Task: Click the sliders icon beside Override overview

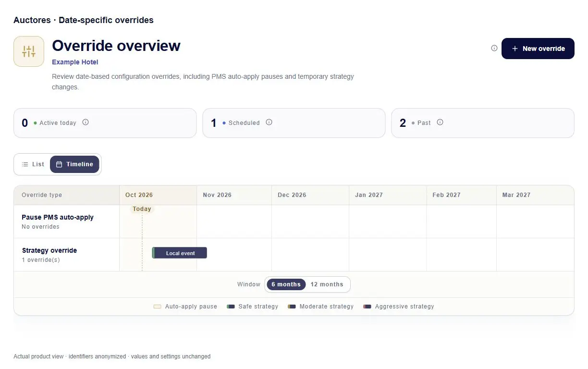Action: coord(29,51)
